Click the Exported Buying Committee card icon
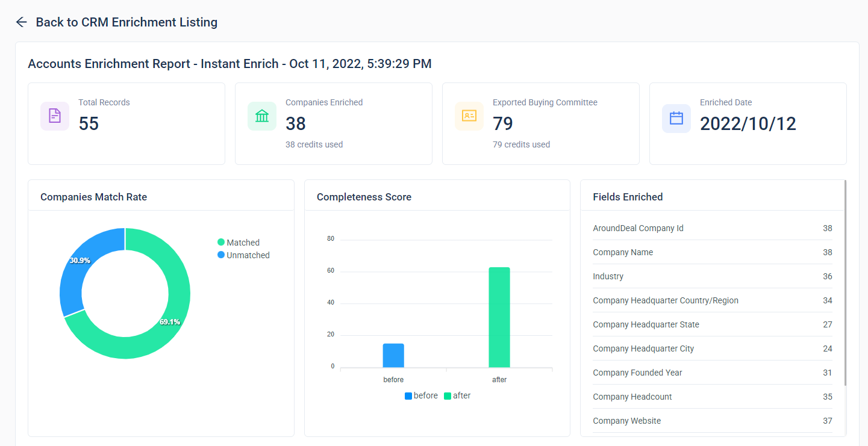The image size is (868, 446). 469,116
